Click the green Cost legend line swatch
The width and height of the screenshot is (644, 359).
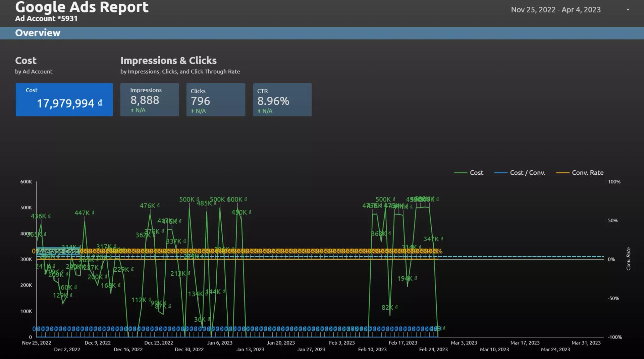click(x=461, y=173)
